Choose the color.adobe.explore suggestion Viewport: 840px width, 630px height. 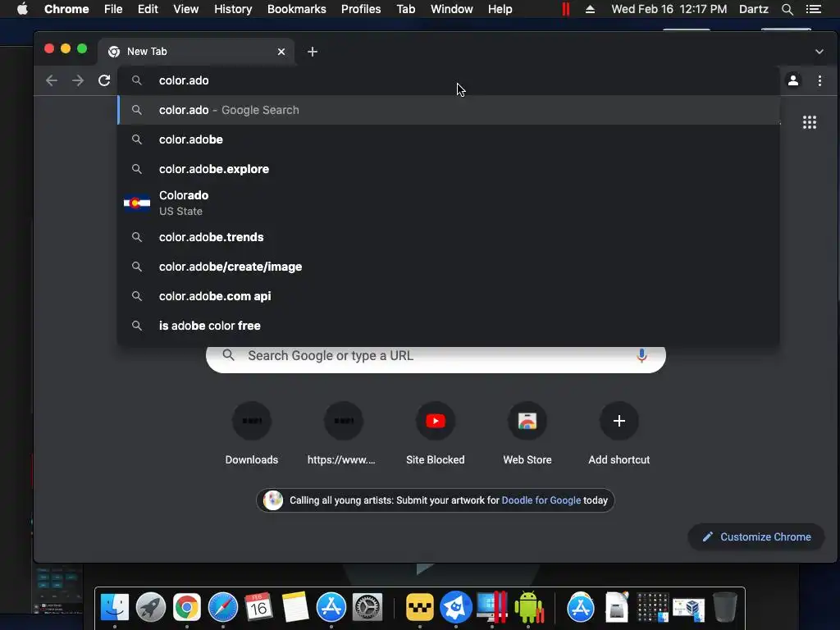click(x=449, y=169)
